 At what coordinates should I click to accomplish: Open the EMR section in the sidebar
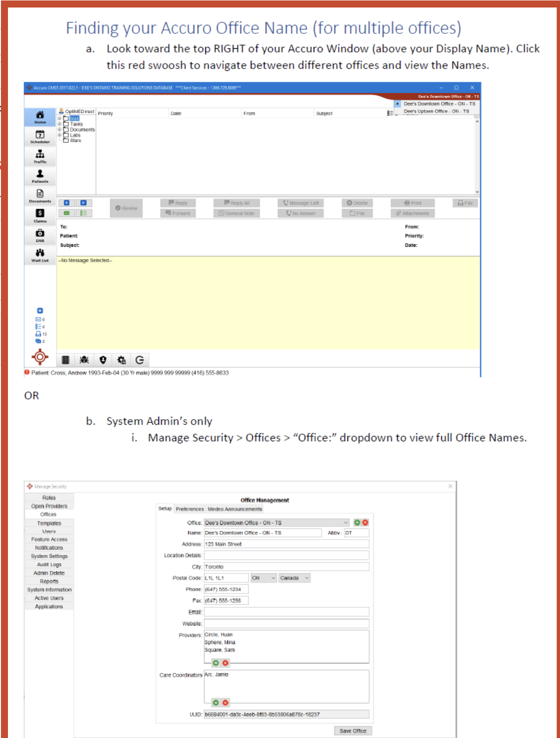pos(40,235)
